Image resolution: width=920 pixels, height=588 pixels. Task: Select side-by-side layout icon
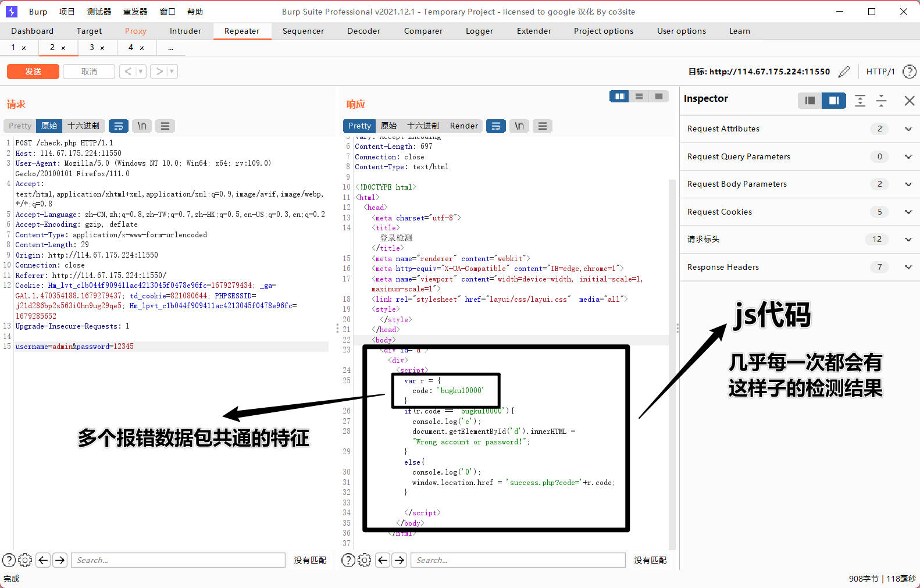(619, 96)
